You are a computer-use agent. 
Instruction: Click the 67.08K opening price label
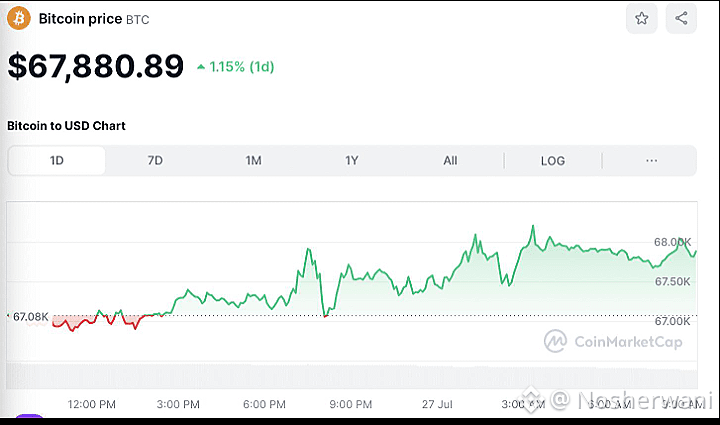[31, 317]
